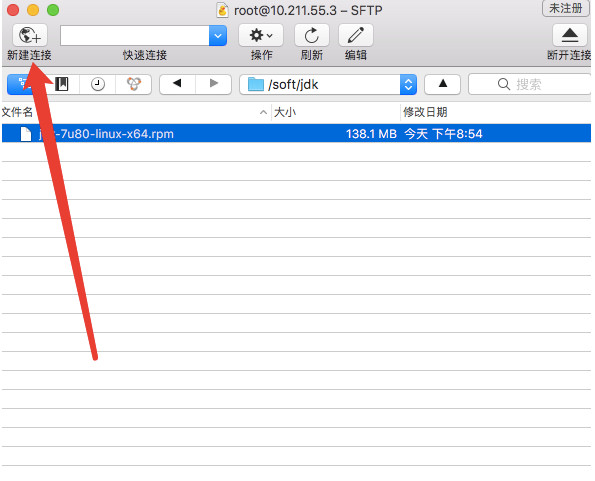595x481 pixels.
Task: Go up to the parent folder
Action: pyautogui.click(x=442, y=84)
